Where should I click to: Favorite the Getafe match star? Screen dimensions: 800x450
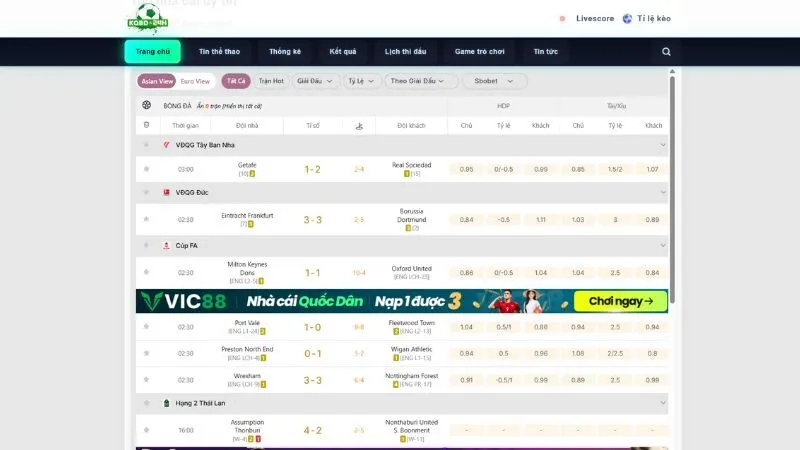pyautogui.click(x=146, y=169)
